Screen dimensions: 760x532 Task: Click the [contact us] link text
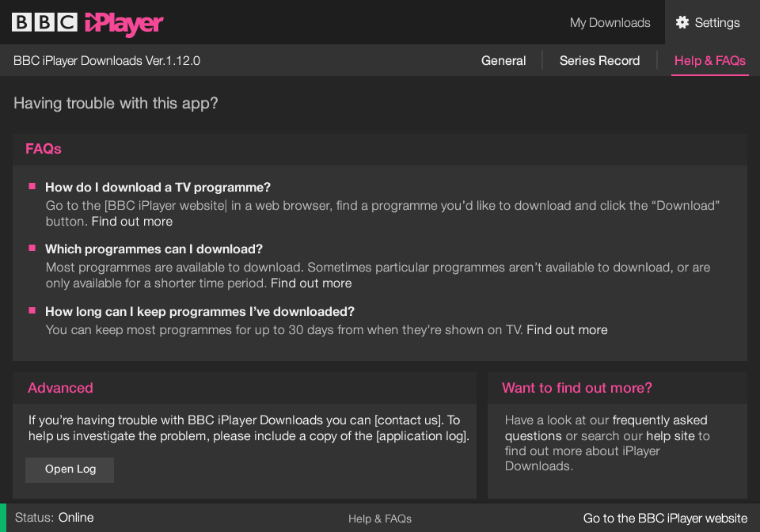[x=408, y=420]
